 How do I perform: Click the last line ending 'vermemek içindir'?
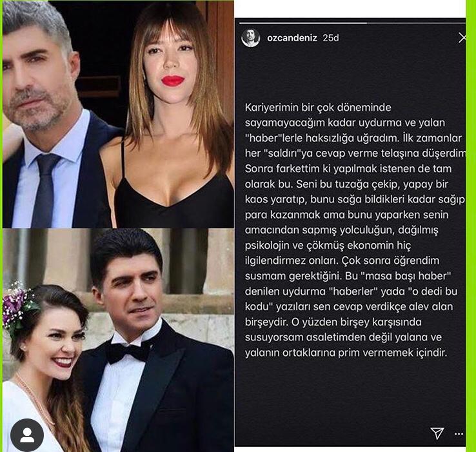click(x=346, y=353)
